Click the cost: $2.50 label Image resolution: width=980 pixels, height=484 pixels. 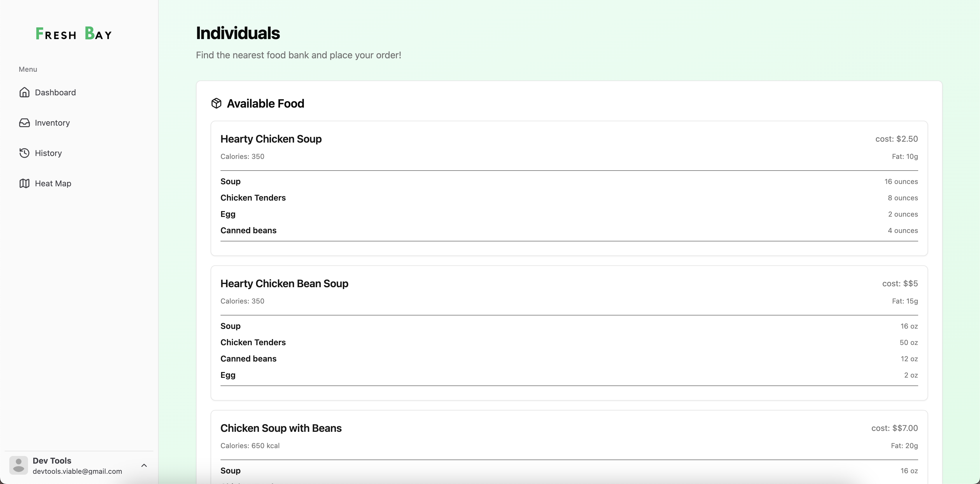tap(896, 139)
